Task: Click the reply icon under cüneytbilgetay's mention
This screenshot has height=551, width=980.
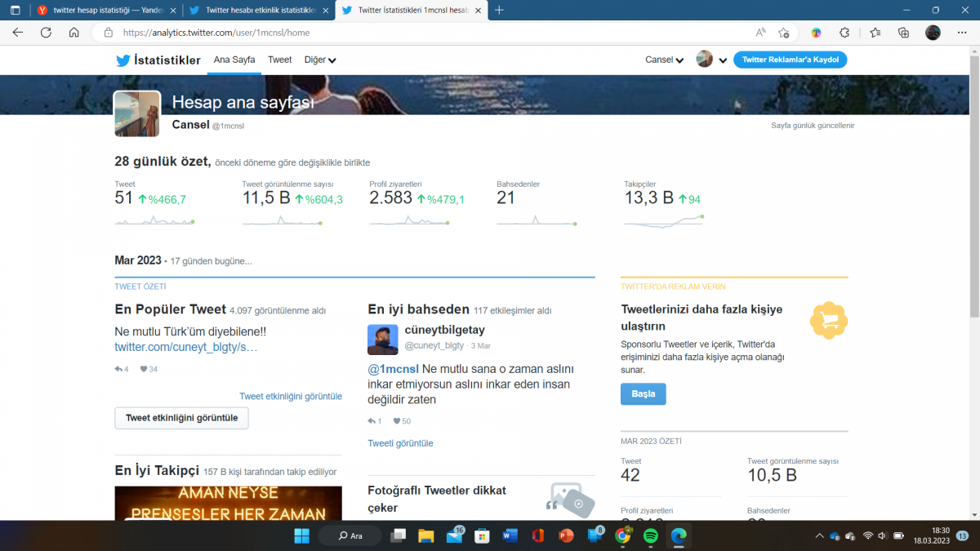Action: coord(372,421)
